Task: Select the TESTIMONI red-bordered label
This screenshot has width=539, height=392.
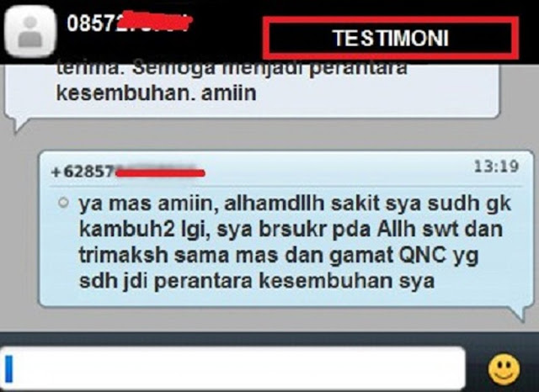Action: (x=391, y=38)
